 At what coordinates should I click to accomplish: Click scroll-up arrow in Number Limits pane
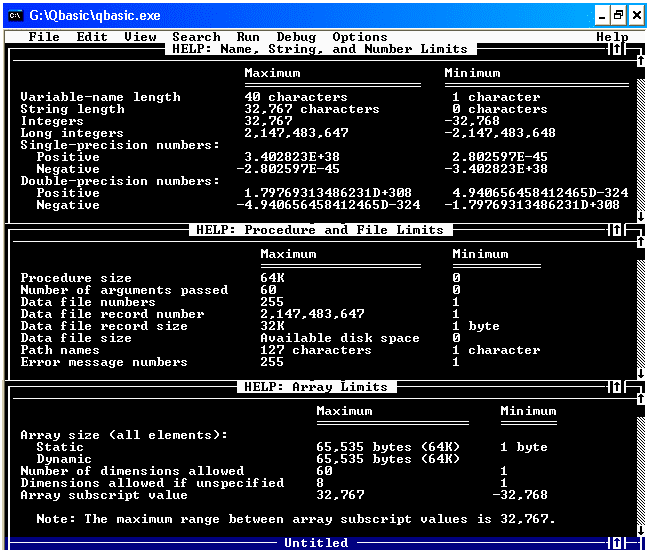point(641,61)
